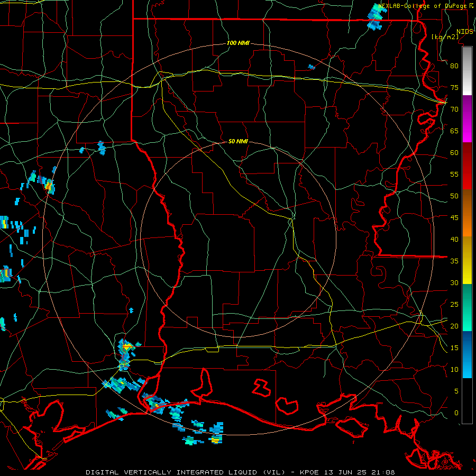Click the "50 NMI" range ring label
The image size is (476, 476).
click(x=238, y=141)
